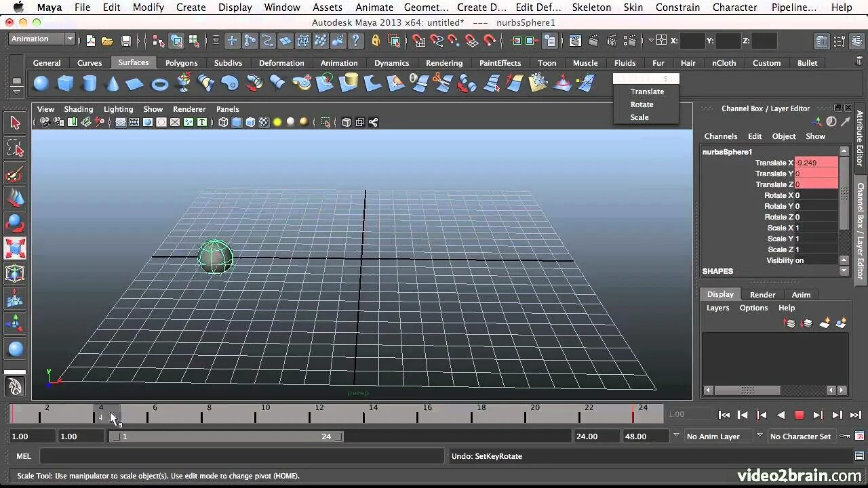The image size is (868, 488).
Task: Create a NURBS cylinder from the shelf
Action: [89, 83]
